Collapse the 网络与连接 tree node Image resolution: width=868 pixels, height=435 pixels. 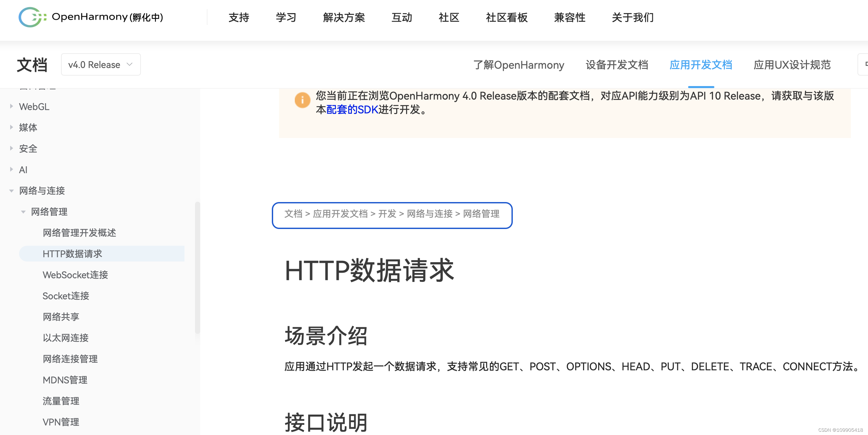11,191
